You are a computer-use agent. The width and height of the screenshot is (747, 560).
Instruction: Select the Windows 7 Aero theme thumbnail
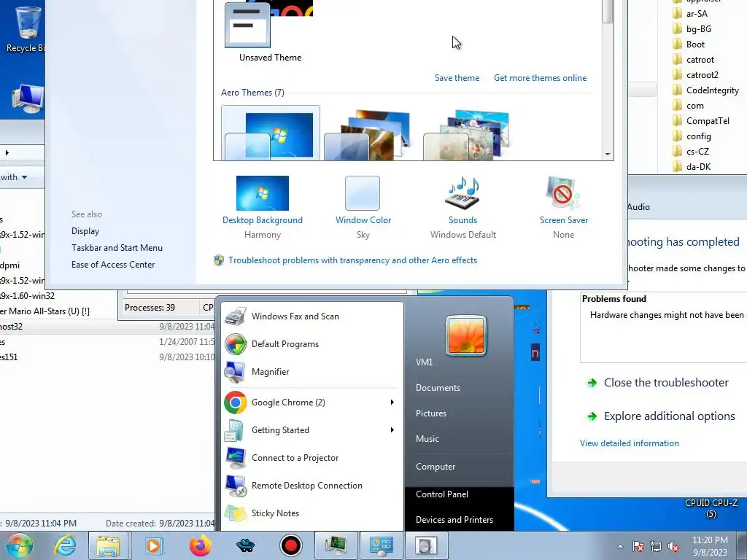[x=271, y=133]
